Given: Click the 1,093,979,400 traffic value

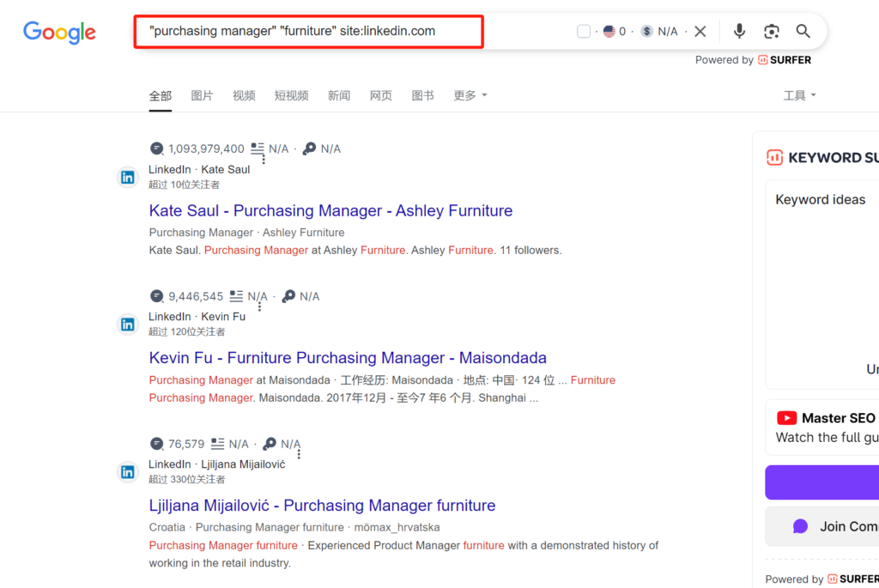Looking at the screenshot, I should coord(206,149).
